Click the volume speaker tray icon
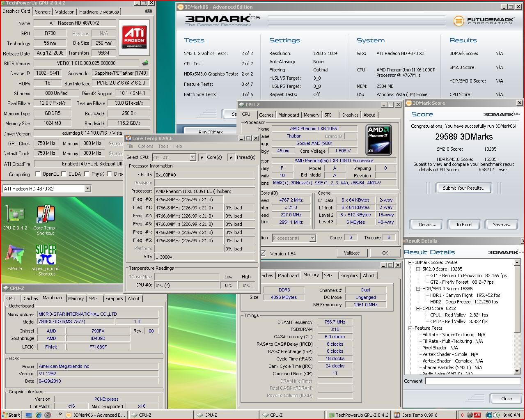The image size is (525, 420). coord(497,415)
